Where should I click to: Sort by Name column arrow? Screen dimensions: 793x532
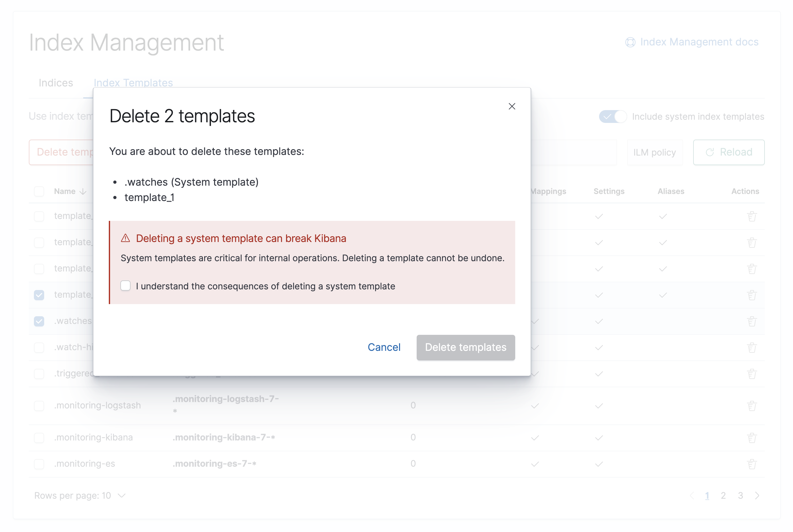[83, 191]
